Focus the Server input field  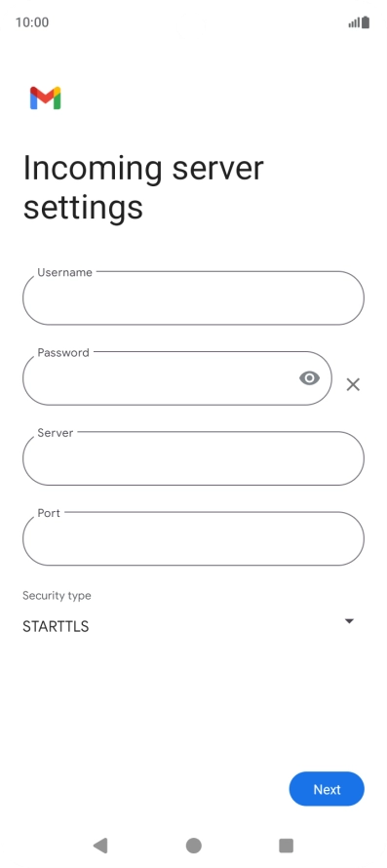coord(193,458)
